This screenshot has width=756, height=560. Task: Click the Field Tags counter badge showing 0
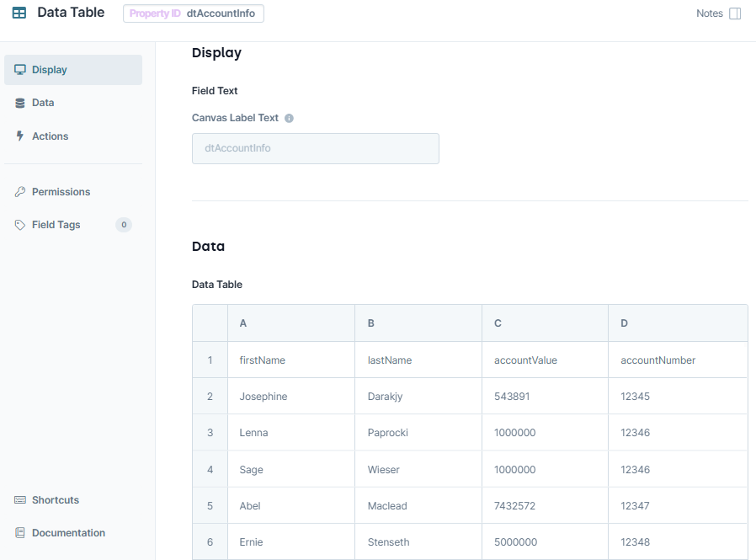(x=123, y=225)
